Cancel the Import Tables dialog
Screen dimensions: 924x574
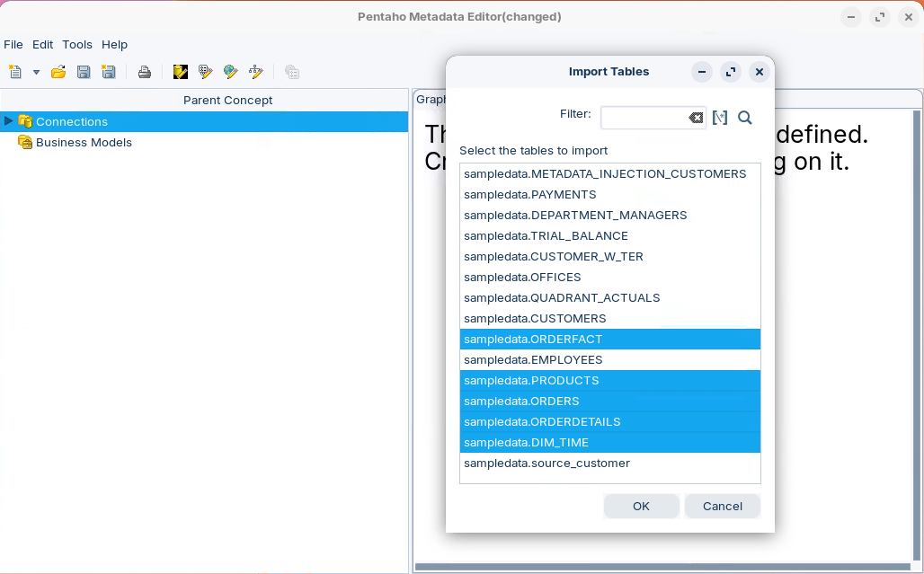[722, 506]
